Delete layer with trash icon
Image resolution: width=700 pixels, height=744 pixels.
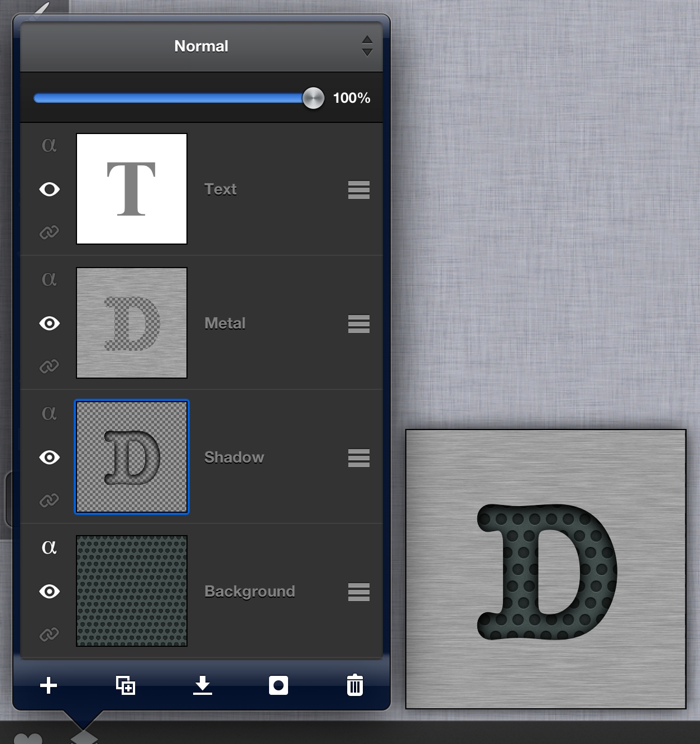click(355, 685)
